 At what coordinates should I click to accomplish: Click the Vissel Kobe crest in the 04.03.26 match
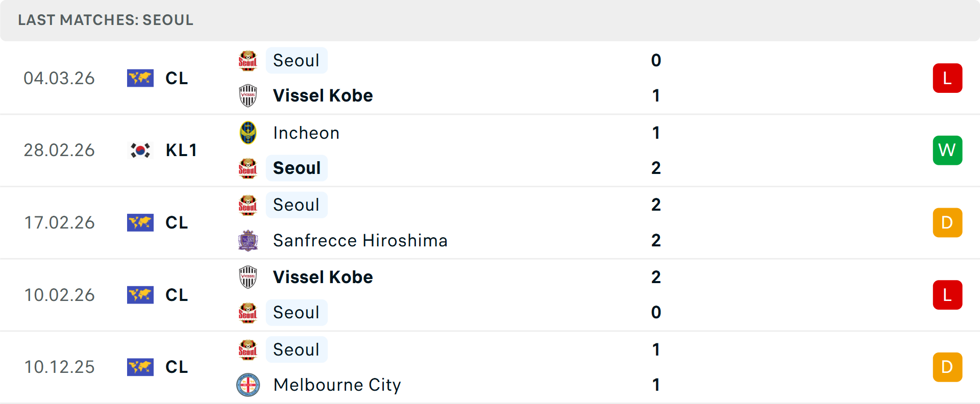(x=248, y=95)
